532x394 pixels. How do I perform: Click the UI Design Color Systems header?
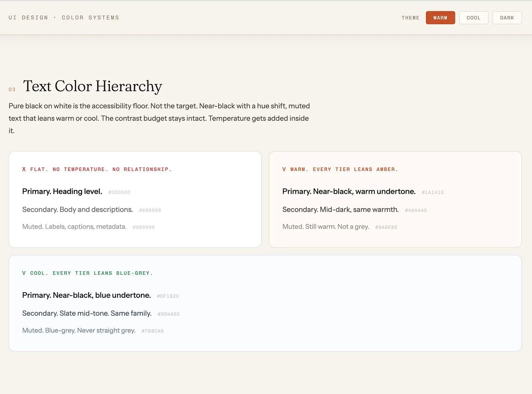click(x=64, y=18)
